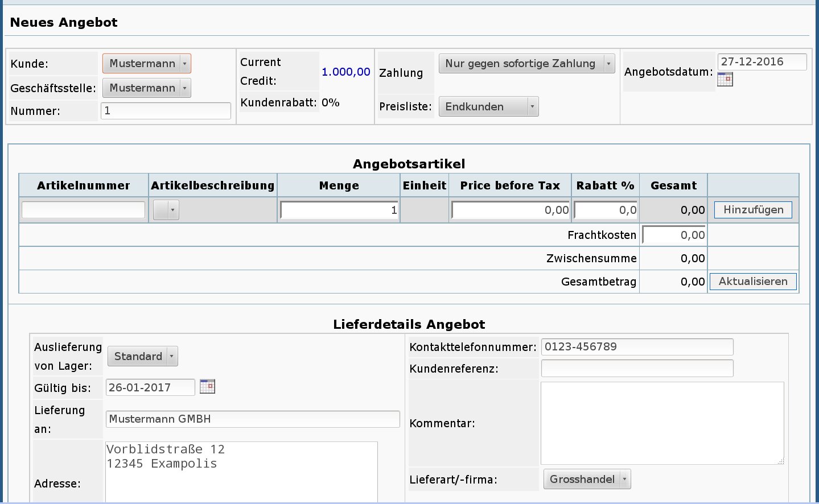Click the Nummer input field
Image resolution: width=819 pixels, height=504 pixels.
click(166, 111)
